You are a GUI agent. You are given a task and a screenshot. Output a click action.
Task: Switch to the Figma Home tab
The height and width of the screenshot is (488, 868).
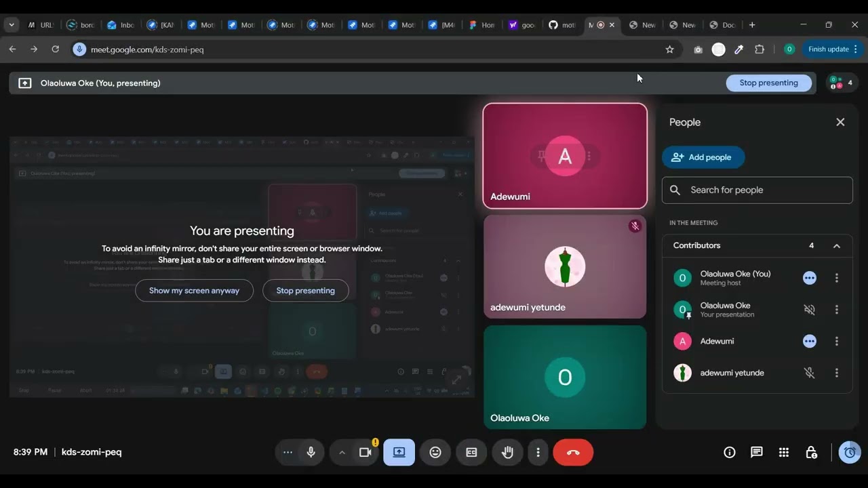(481, 25)
